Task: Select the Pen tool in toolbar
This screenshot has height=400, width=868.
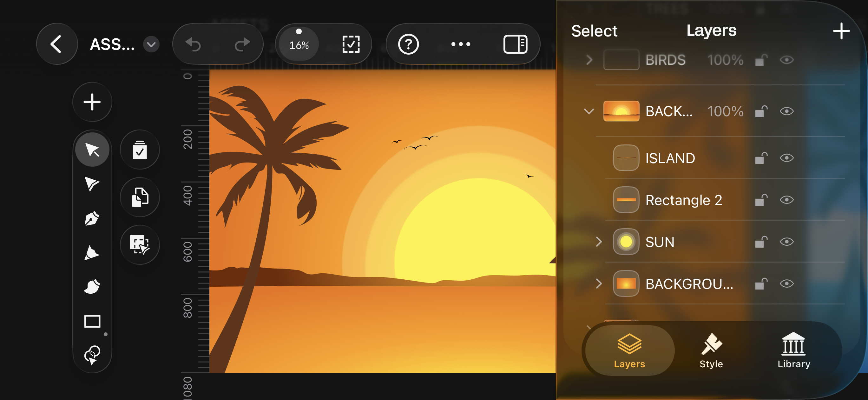Action: click(92, 218)
